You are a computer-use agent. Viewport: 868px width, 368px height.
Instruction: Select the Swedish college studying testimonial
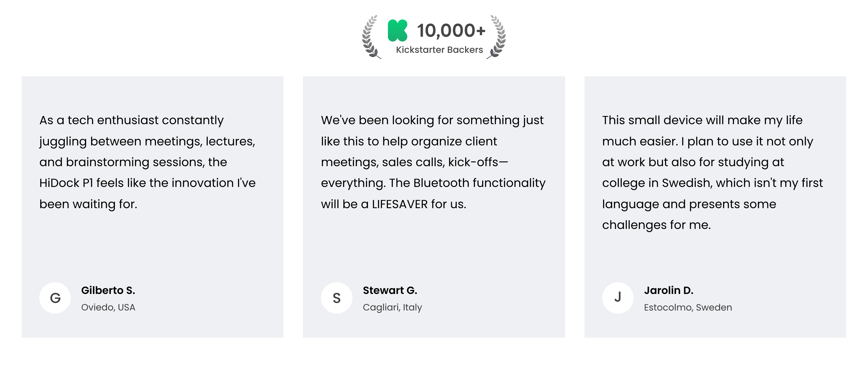712,172
